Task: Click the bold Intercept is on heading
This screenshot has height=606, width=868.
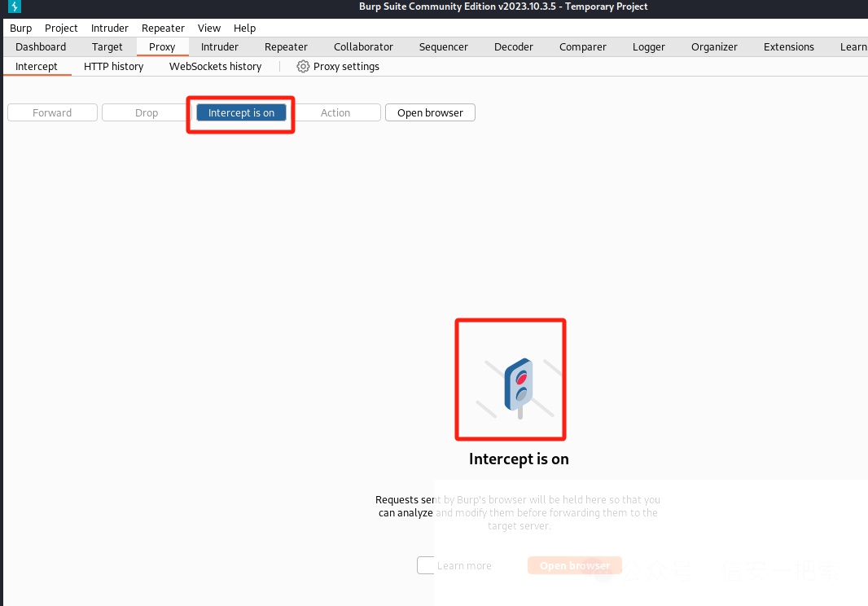Action: click(x=519, y=459)
